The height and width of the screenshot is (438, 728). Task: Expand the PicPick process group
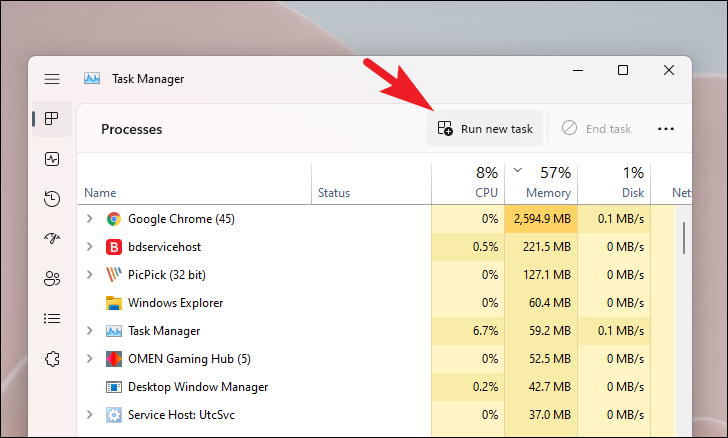[x=90, y=275]
